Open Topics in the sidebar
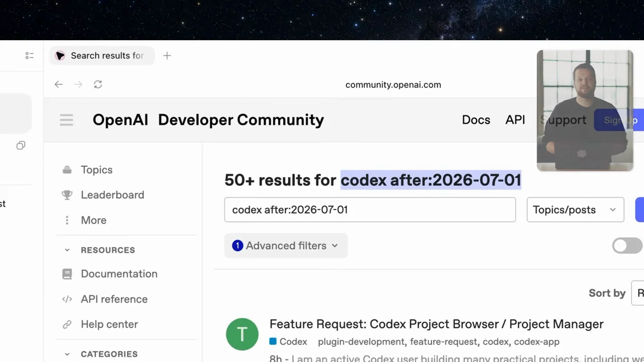 click(x=97, y=170)
